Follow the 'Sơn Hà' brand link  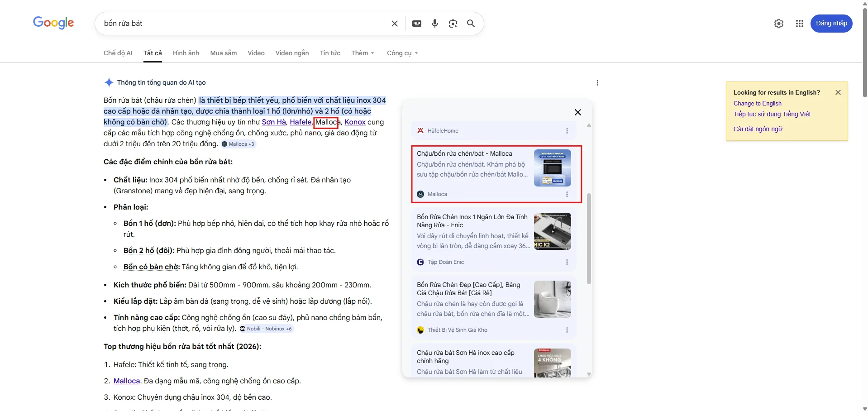click(274, 122)
